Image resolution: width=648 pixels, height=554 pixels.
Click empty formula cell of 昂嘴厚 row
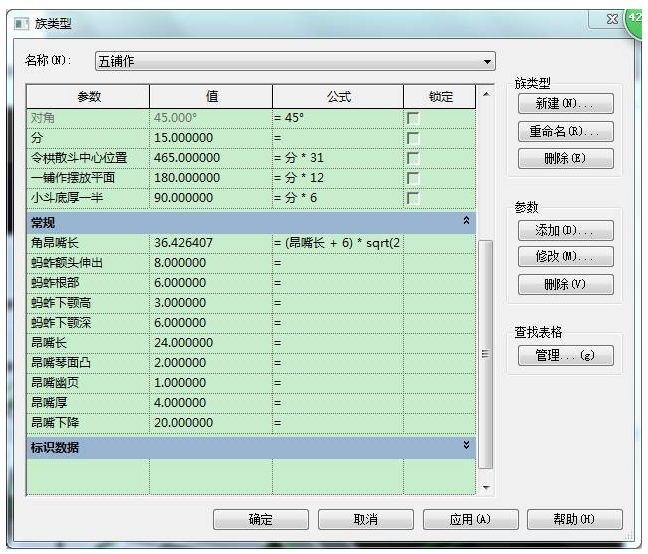pyautogui.click(x=338, y=403)
